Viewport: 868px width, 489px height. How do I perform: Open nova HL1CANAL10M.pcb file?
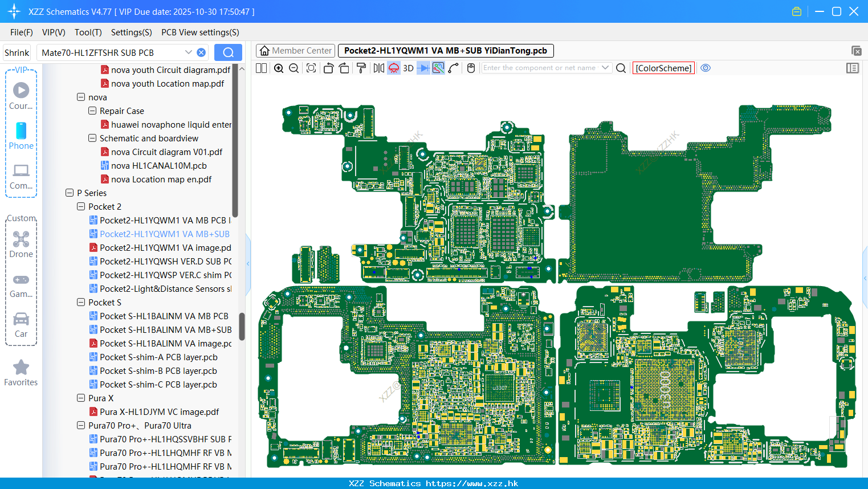(154, 166)
